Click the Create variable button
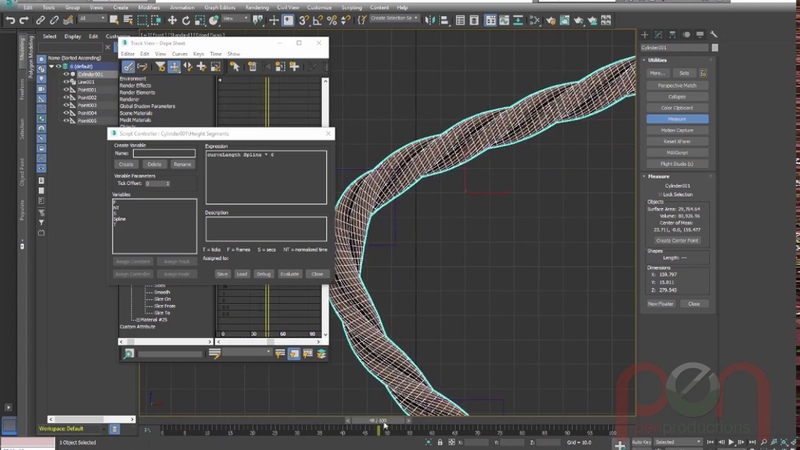 pyautogui.click(x=126, y=164)
